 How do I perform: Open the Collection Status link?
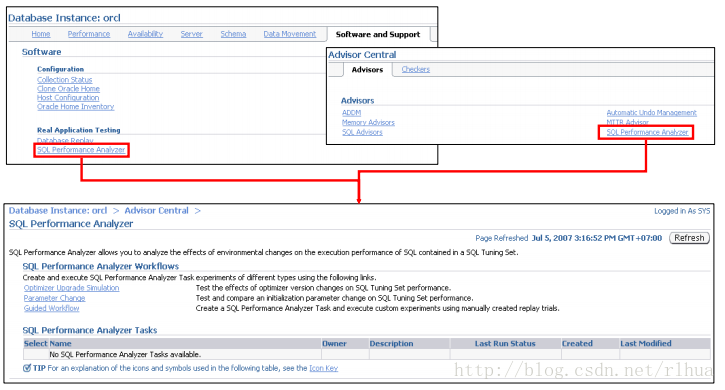click(65, 80)
